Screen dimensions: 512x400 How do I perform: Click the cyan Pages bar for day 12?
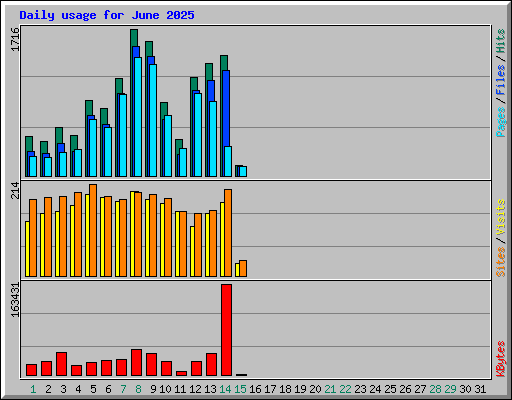(x=198, y=135)
